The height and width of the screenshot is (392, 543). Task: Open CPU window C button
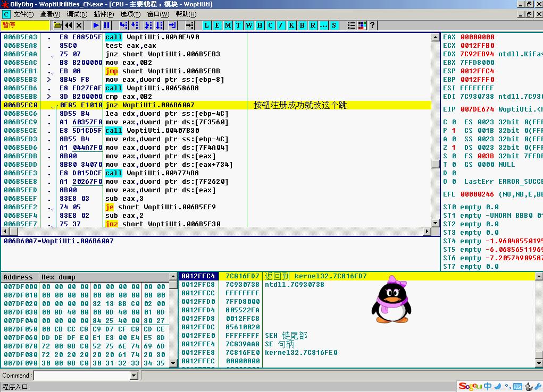[271, 25]
